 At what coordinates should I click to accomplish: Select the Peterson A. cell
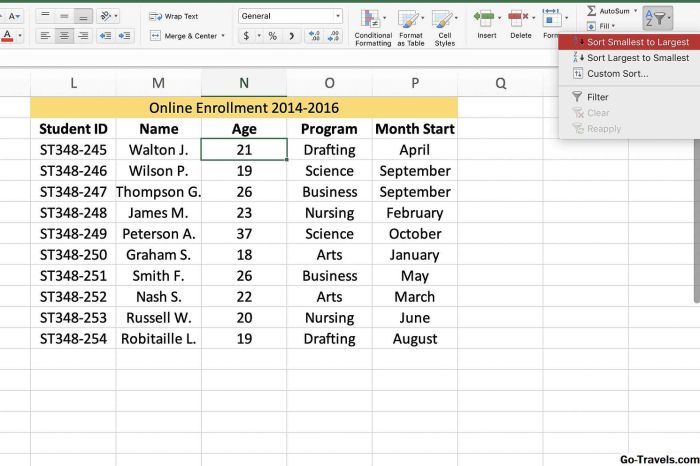158,233
